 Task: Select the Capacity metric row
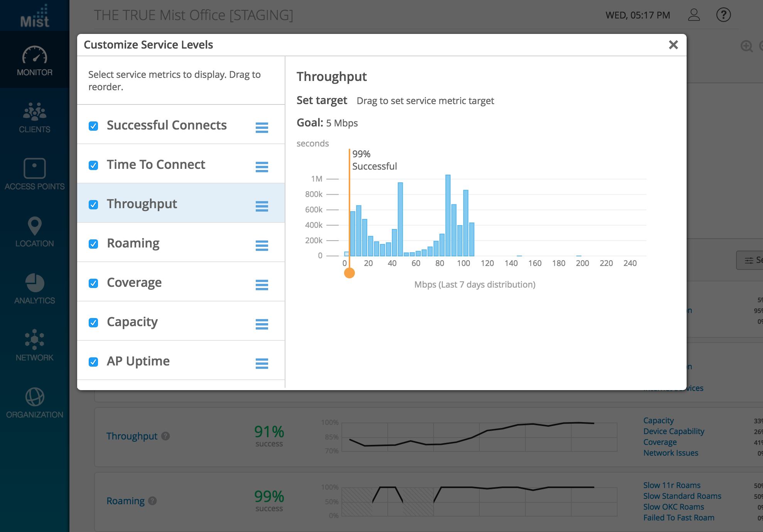pyautogui.click(x=132, y=322)
